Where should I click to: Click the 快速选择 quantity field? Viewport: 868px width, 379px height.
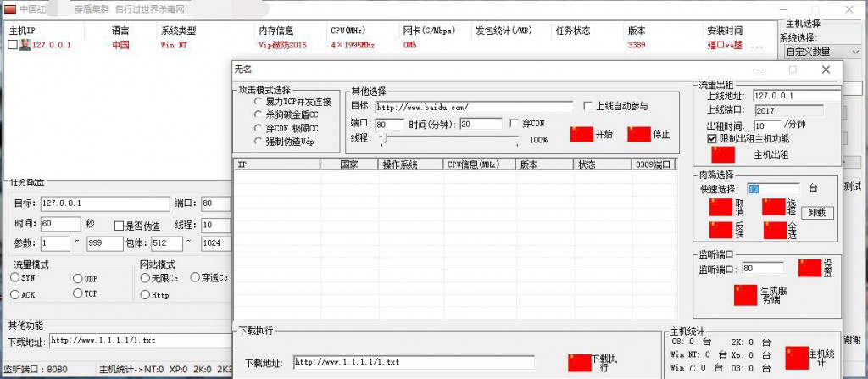[773, 189]
